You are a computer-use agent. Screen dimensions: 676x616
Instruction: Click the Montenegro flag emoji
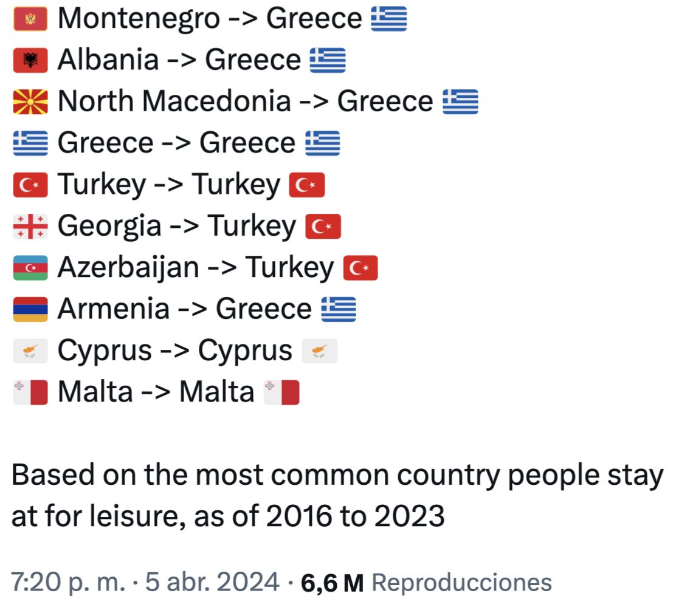pyautogui.click(x=30, y=20)
